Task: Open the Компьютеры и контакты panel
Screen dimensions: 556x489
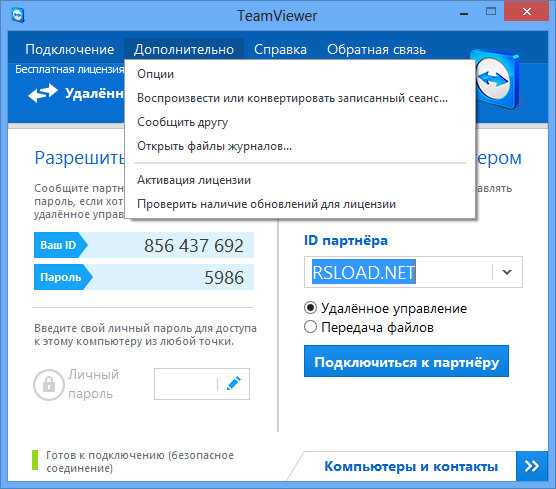Action: click(411, 466)
